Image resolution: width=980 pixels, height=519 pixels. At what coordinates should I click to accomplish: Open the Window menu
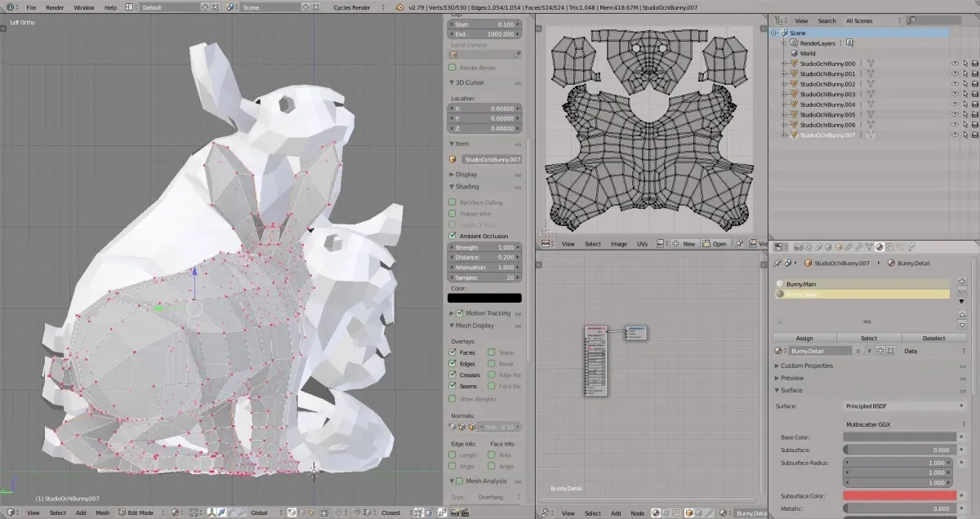click(x=84, y=7)
